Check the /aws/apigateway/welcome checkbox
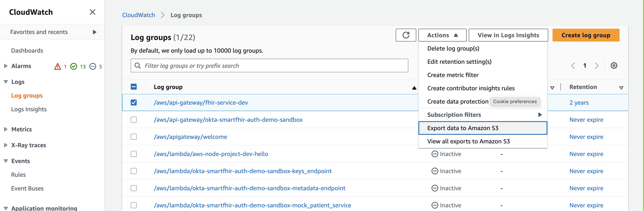This screenshot has height=211, width=644. click(x=134, y=137)
